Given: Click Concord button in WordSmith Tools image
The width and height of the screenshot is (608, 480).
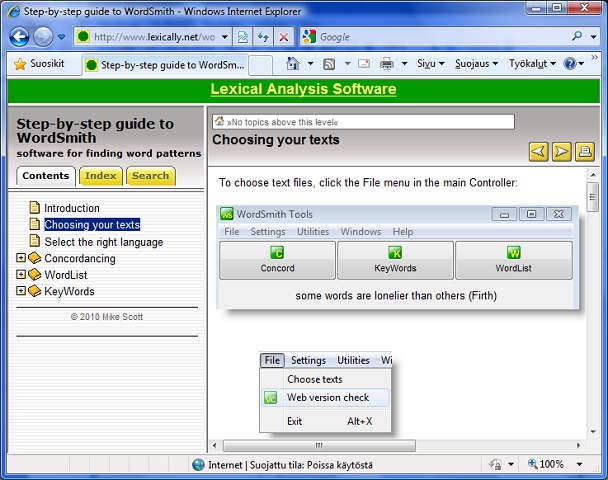Looking at the screenshot, I should pyautogui.click(x=277, y=260).
